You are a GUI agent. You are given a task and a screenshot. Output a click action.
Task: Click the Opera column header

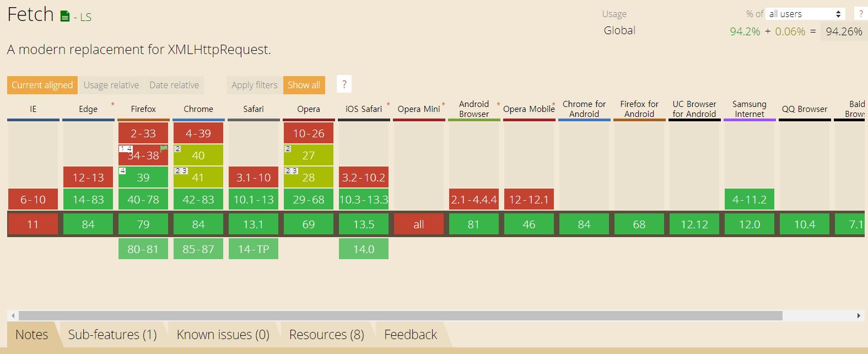(x=309, y=109)
